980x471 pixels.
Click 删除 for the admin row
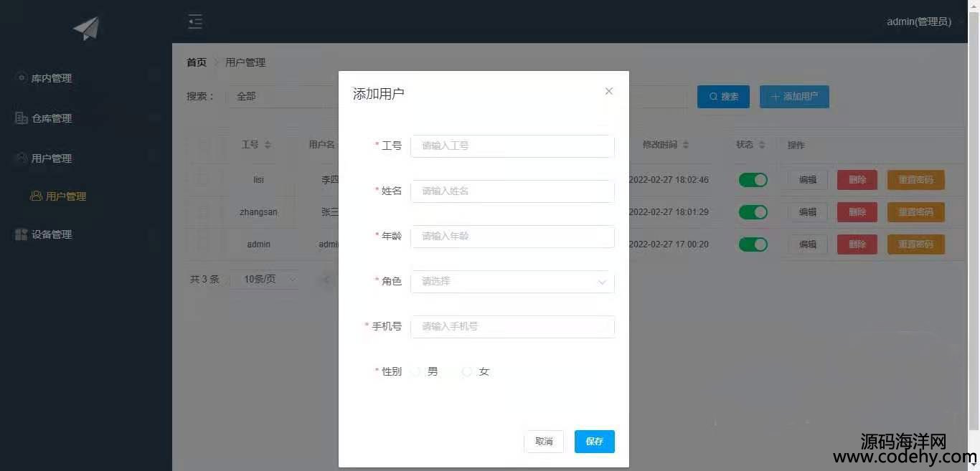[857, 244]
